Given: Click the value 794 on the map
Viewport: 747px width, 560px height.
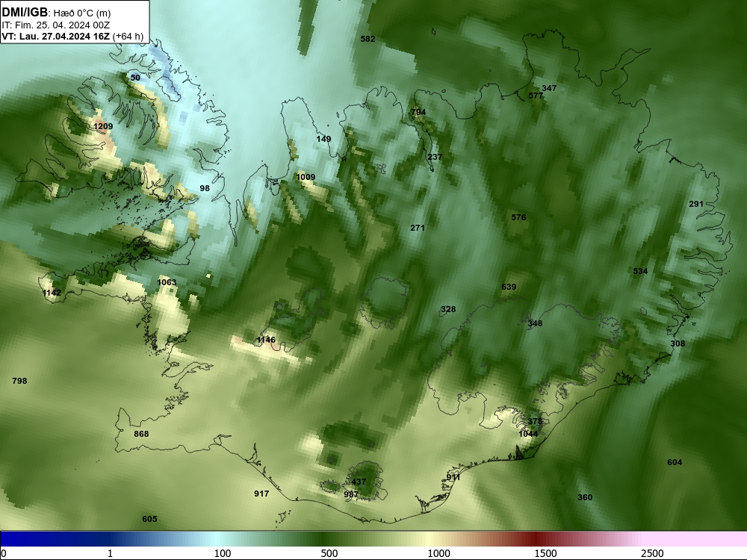Looking at the screenshot, I should click(418, 113).
